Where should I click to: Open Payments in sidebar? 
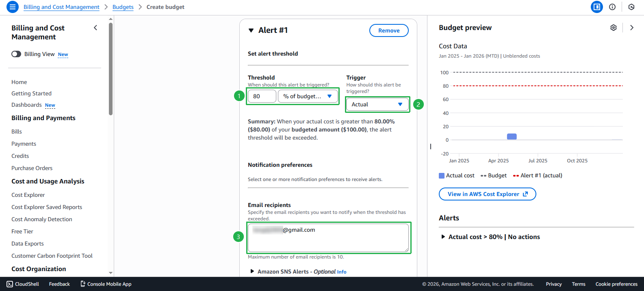point(24,144)
